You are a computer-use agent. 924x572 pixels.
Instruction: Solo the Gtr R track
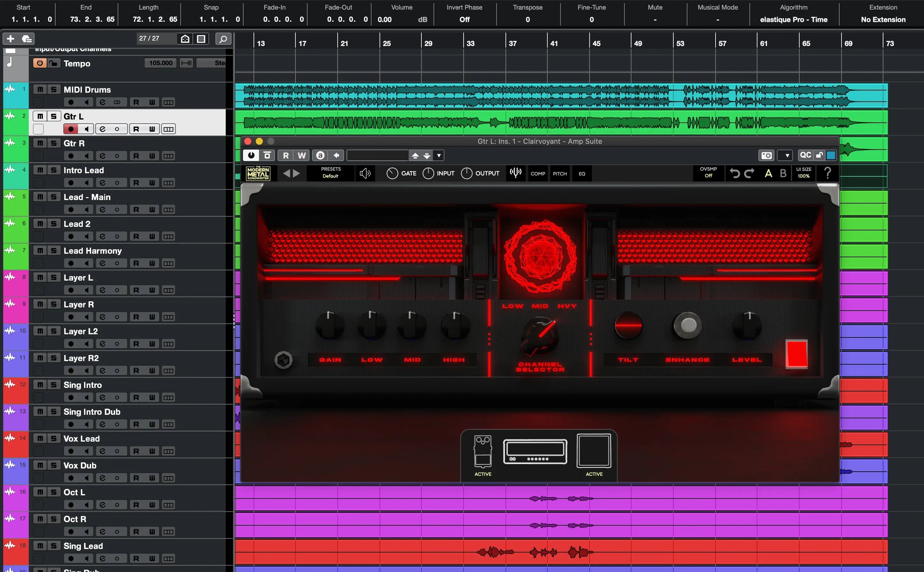coord(54,143)
